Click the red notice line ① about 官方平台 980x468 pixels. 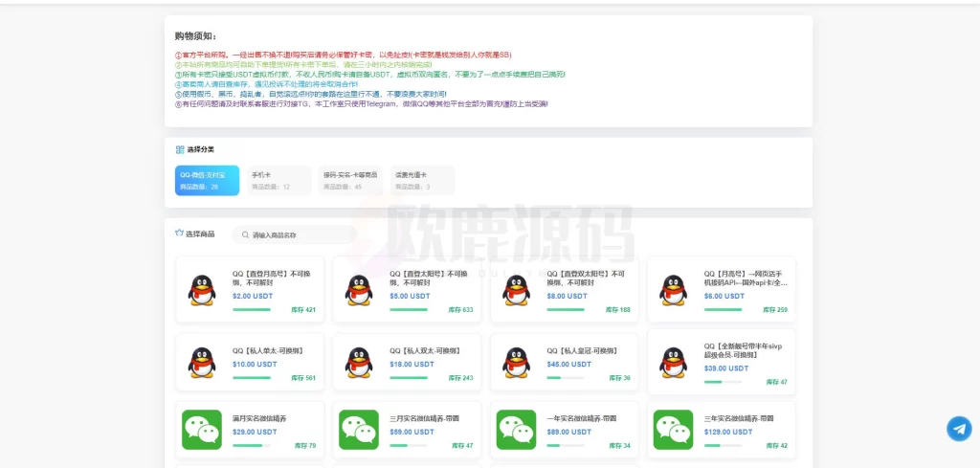click(x=344, y=55)
